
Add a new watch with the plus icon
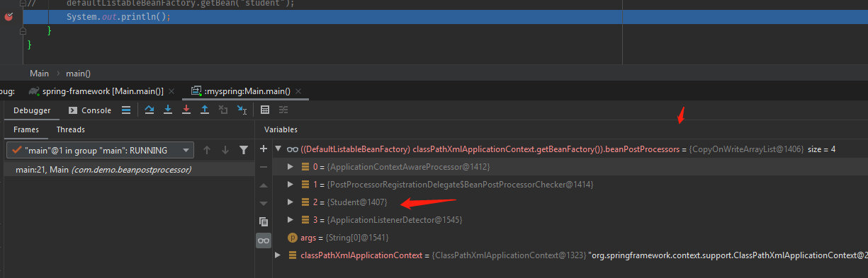[x=264, y=149]
